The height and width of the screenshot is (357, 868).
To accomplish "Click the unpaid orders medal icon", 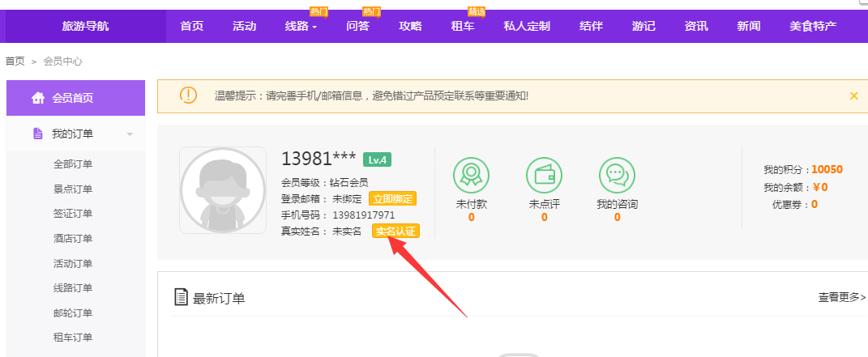I will point(471,174).
